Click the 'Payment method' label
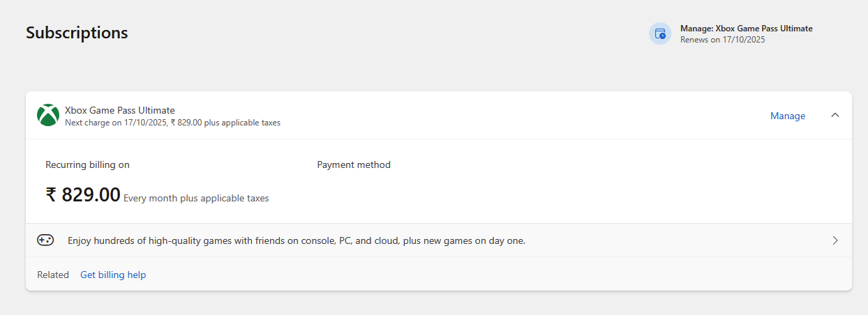Viewport: 868px width, 315px height. pyautogui.click(x=354, y=165)
